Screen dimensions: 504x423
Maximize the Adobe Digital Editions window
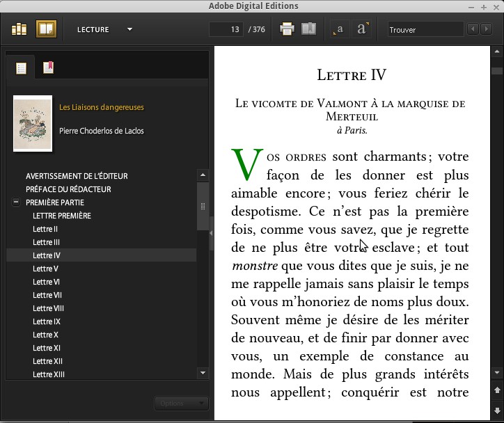click(x=484, y=7)
